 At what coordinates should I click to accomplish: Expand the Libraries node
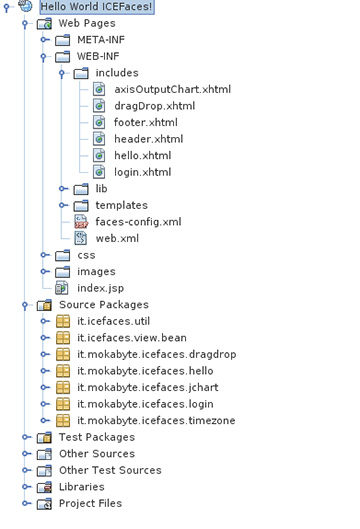[x=26, y=486]
